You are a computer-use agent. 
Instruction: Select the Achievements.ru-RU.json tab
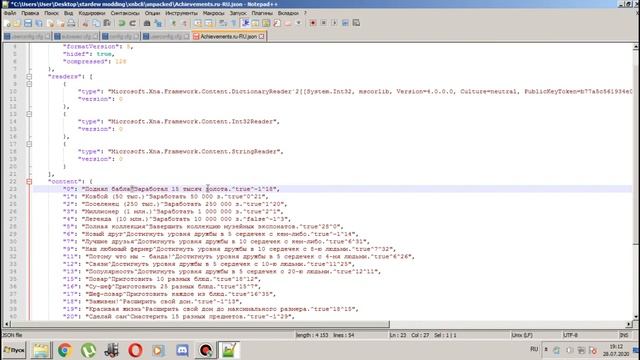point(228,36)
